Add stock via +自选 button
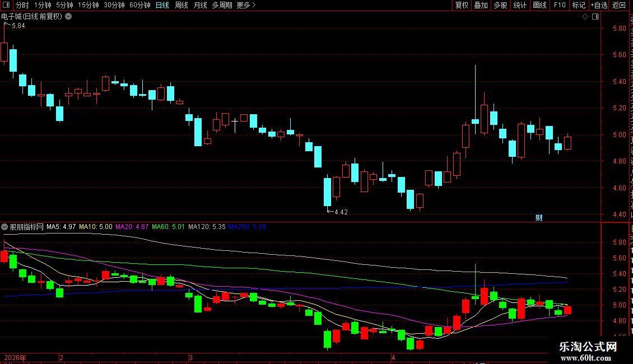This screenshot has height=364, width=633. (x=599, y=5)
